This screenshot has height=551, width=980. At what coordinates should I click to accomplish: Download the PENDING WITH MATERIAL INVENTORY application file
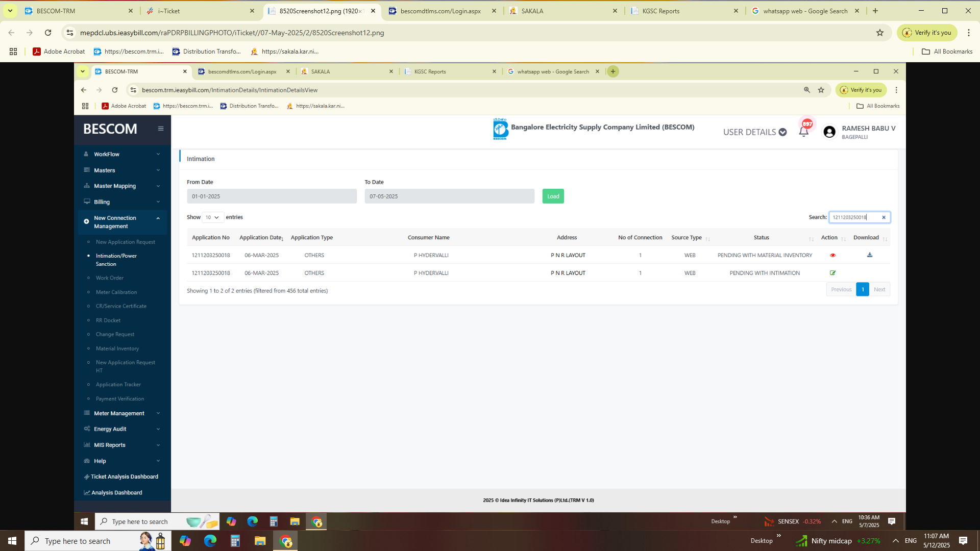(x=870, y=255)
